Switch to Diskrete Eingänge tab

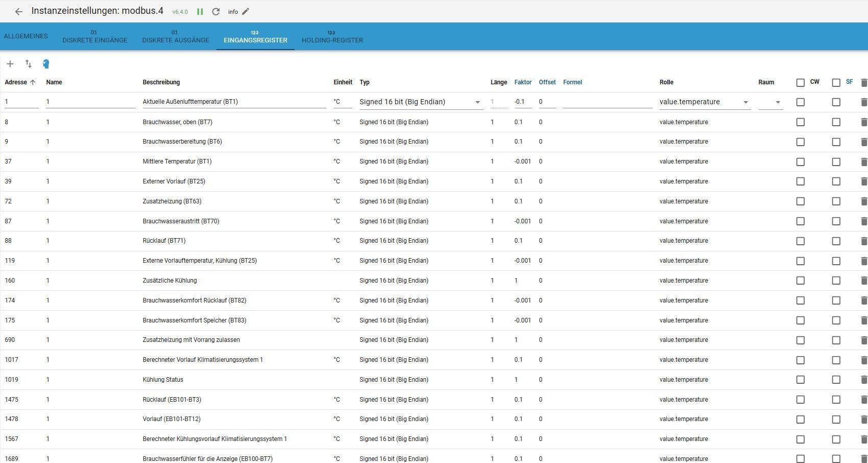[x=95, y=36]
